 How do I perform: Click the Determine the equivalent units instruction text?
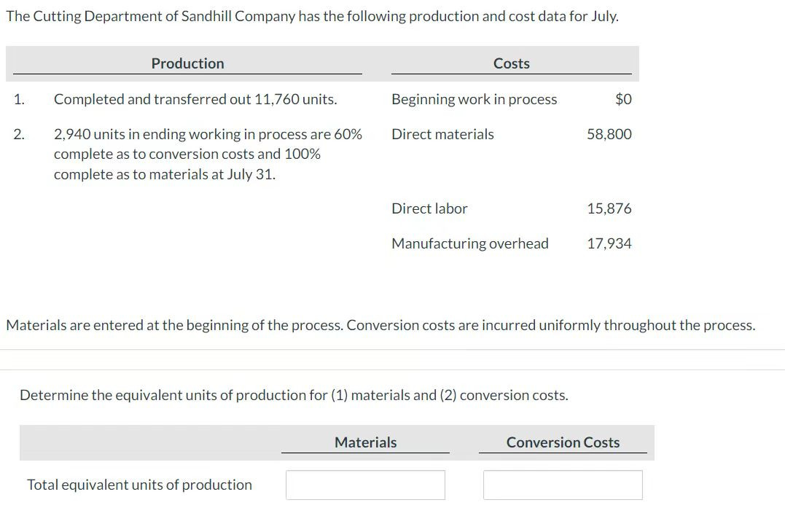tap(294, 396)
